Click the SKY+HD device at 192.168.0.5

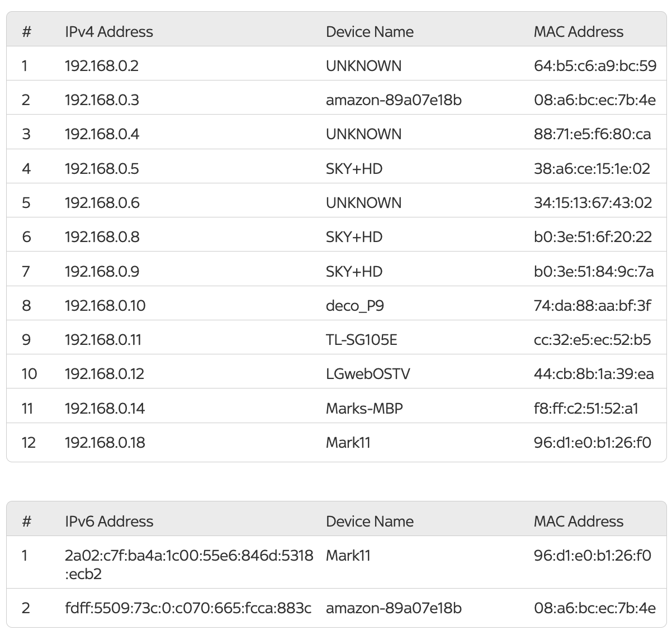tap(354, 169)
